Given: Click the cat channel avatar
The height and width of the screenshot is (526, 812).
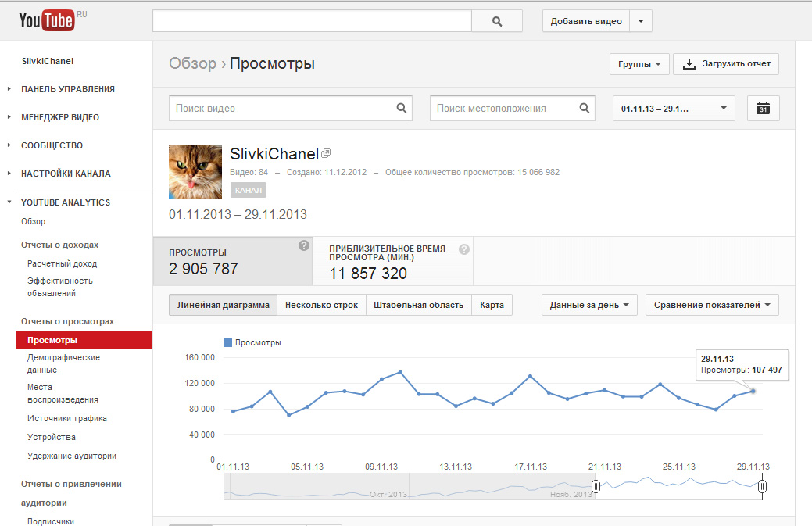Looking at the screenshot, I should click(195, 172).
